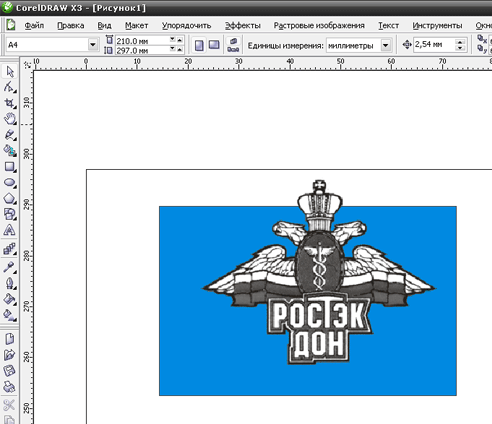Select the Shape tool

coord(10,87)
